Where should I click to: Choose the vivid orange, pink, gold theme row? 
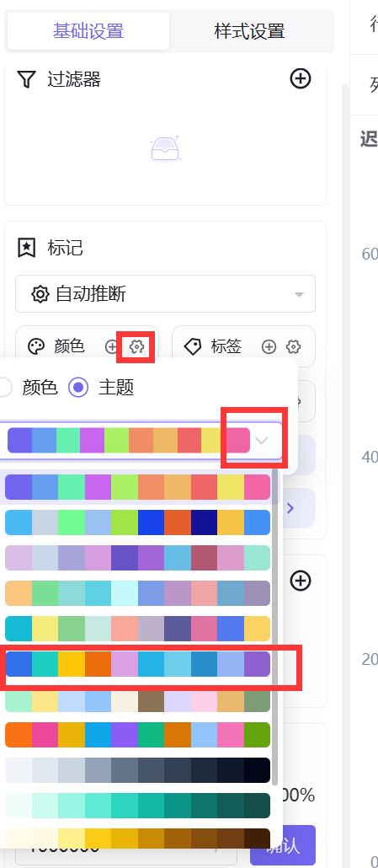coord(137,735)
